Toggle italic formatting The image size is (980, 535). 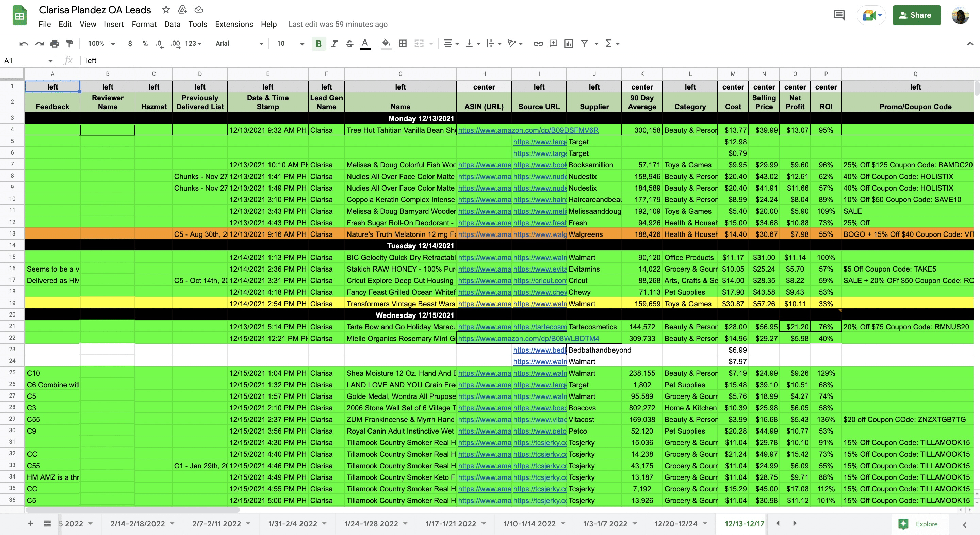[x=334, y=44]
